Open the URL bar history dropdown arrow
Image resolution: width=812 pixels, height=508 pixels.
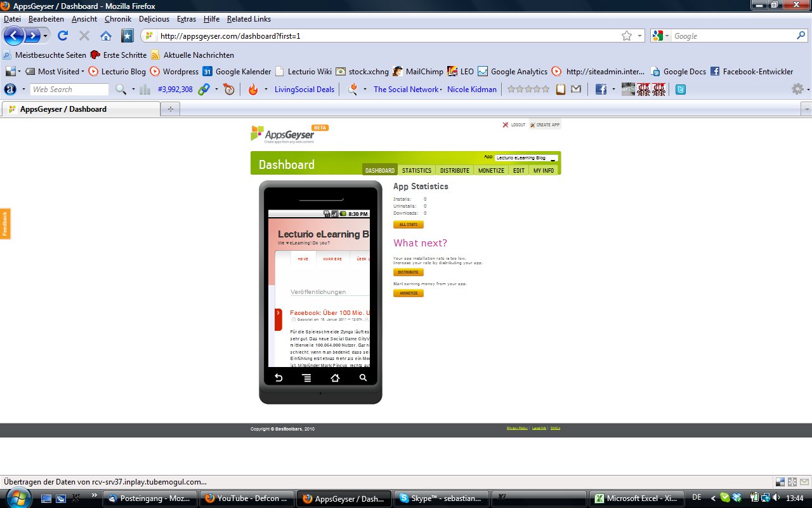pyautogui.click(x=640, y=36)
